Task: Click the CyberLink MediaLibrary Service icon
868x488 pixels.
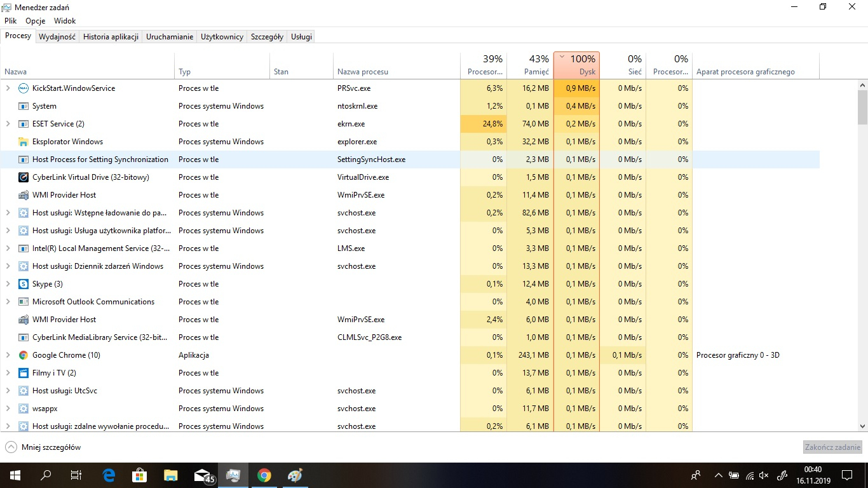Action: (x=24, y=337)
